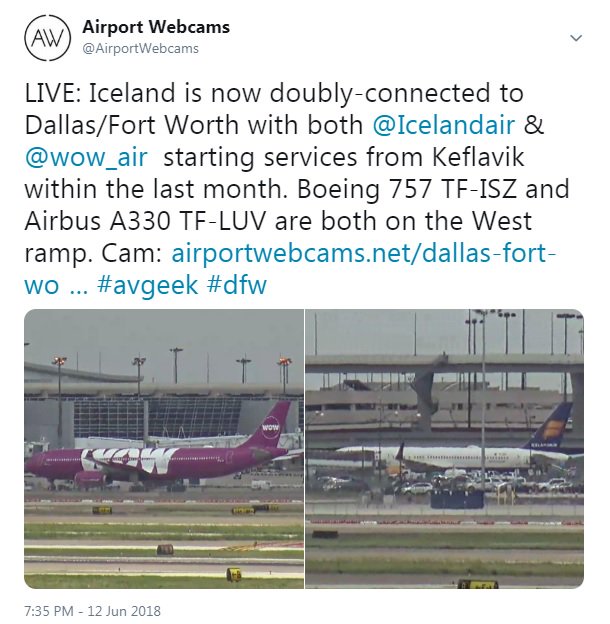The width and height of the screenshot is (610, 624).
Task: Click the yellow Icelandair tail logo
Action: point(552,429)
